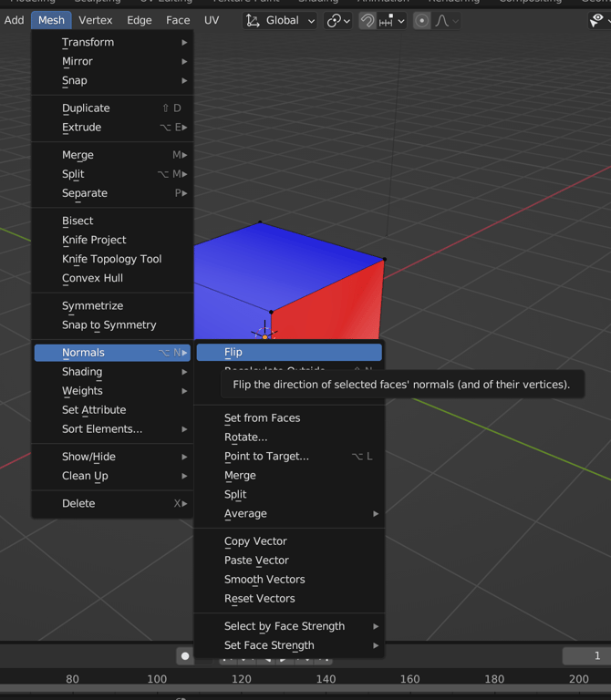
Task: Choose Set from Faces
Action: click(x=289, y=418)
